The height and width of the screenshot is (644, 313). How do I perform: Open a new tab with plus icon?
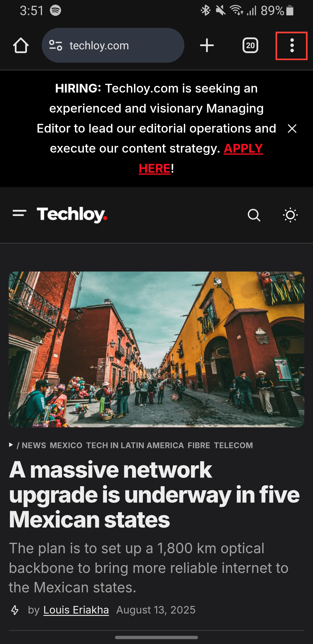point(207,45)
